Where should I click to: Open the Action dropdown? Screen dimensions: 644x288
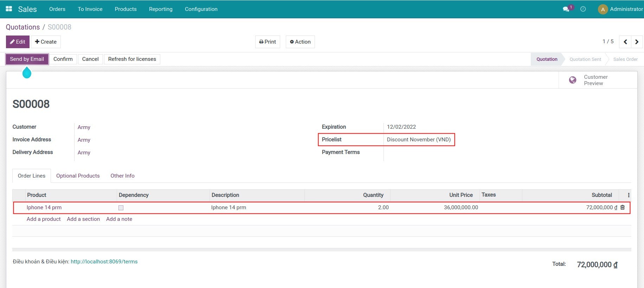(x=300, y=42)
